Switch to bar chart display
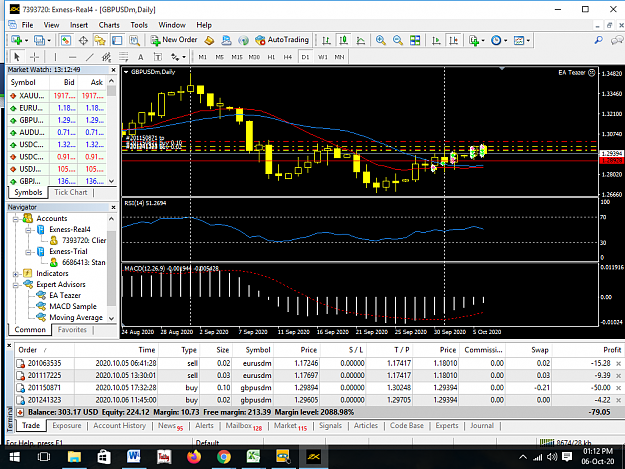 326,40
